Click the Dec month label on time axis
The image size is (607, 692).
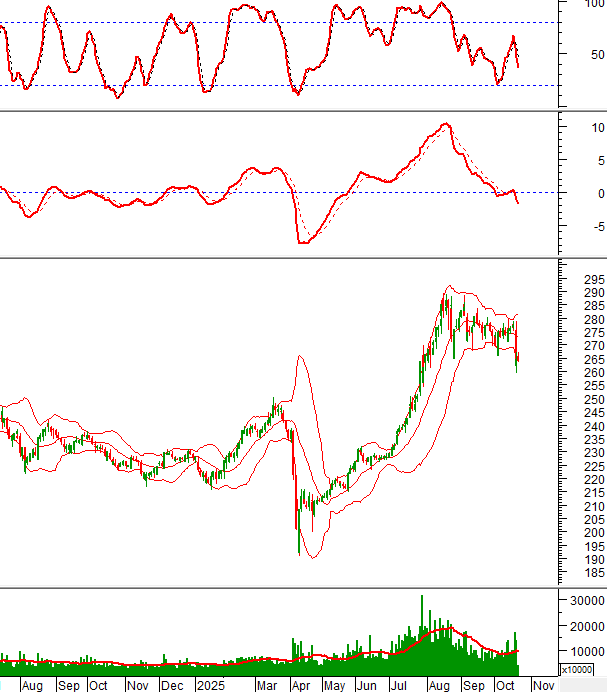click(172, 685)
